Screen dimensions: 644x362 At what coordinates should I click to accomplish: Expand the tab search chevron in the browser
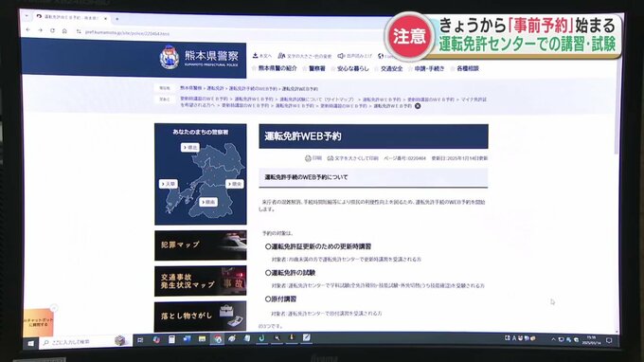coord(27,16)
